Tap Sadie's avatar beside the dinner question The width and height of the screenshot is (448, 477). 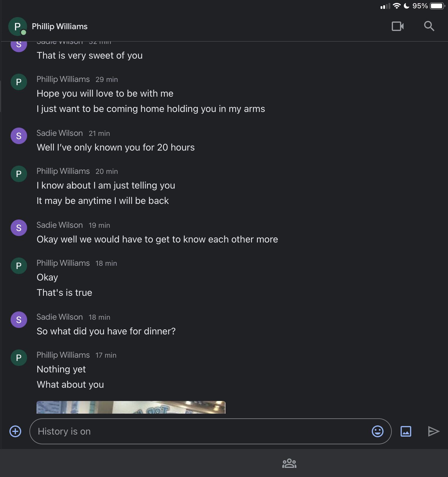coord(19,320)
